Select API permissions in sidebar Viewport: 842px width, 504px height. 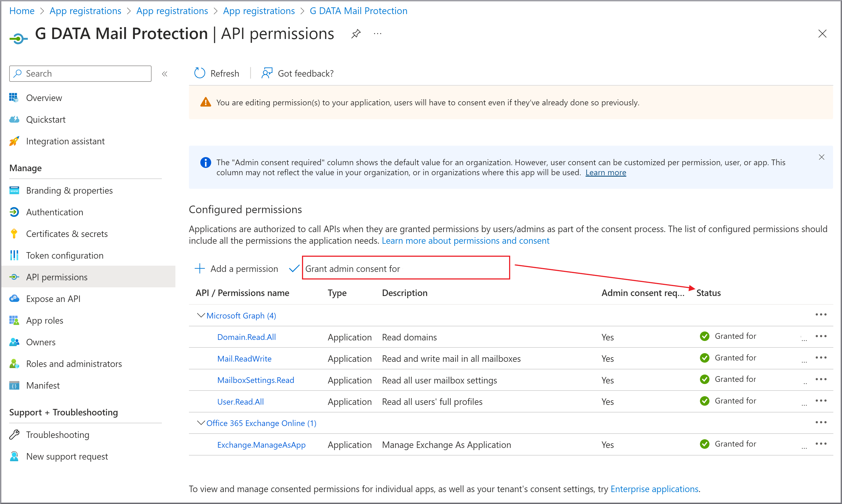(x=88, y=277)
